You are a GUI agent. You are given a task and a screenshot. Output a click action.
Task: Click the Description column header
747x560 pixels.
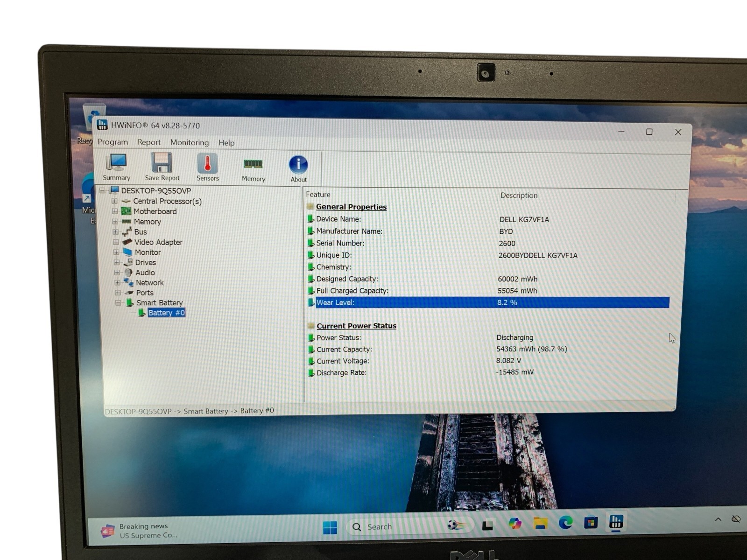(519, 196)
